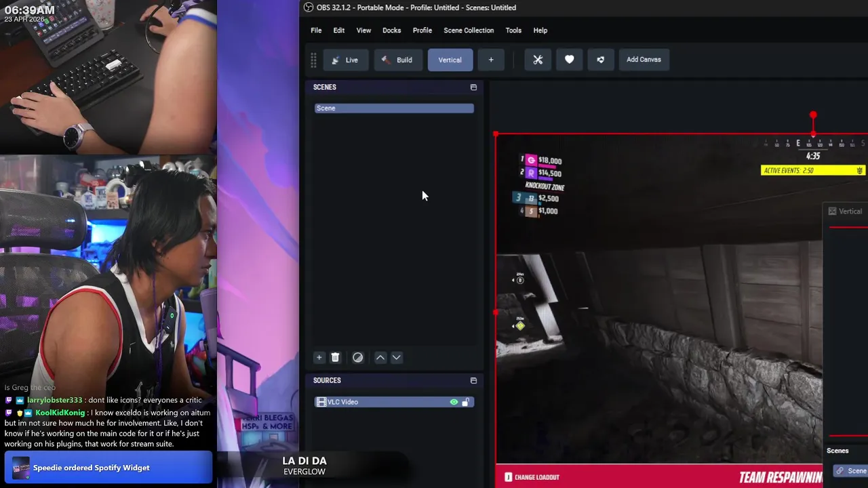This screenshot has height=488, width=868.
Task: Open the Edit menu
Action: [x=338, y=30]
